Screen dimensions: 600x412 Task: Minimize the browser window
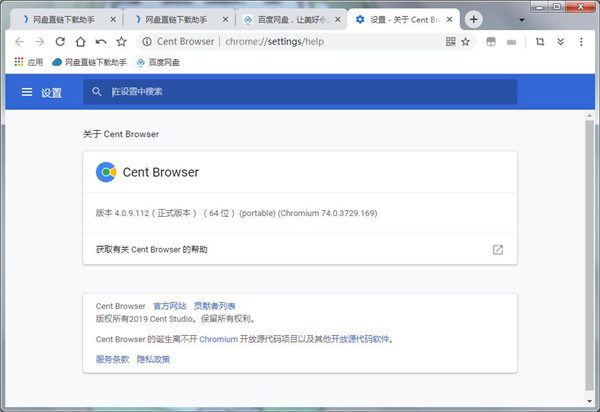[540, 7]
